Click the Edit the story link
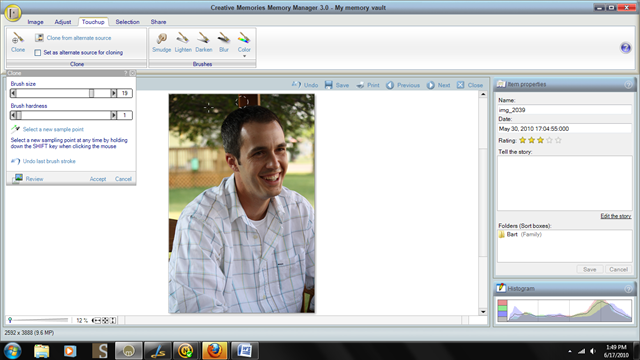This screenshot has width=640, height=360. 616,216
